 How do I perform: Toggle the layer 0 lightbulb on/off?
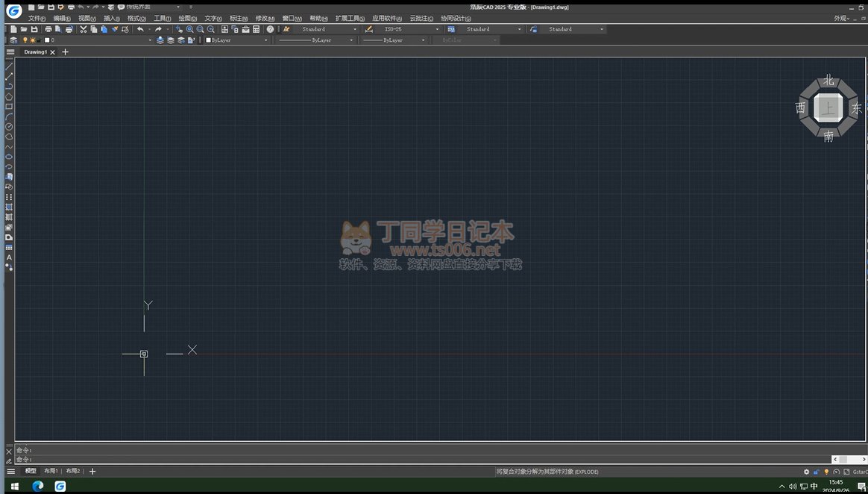(25, 40)
